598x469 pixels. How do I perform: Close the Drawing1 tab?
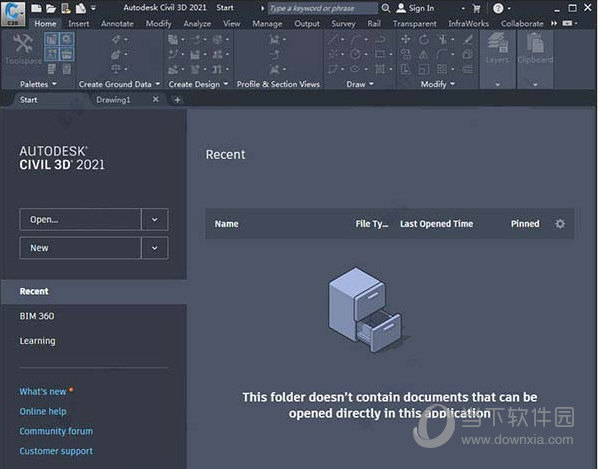click(x=155, y=100)
